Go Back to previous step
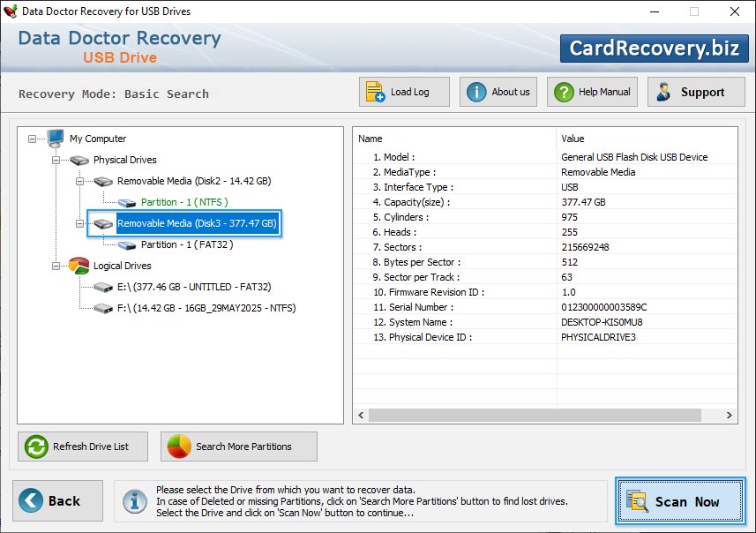Screen dimensions: 756x533 tap(58, 500)
